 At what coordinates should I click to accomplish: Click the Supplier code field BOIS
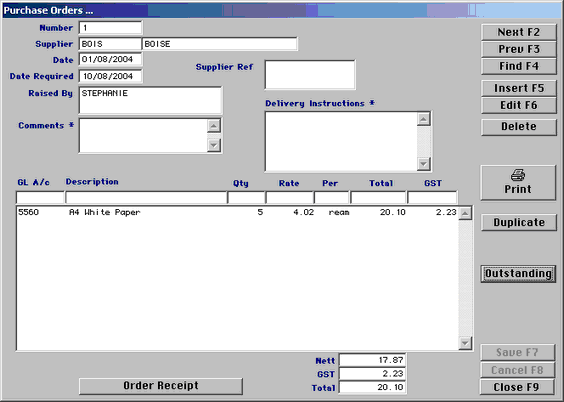110,44
